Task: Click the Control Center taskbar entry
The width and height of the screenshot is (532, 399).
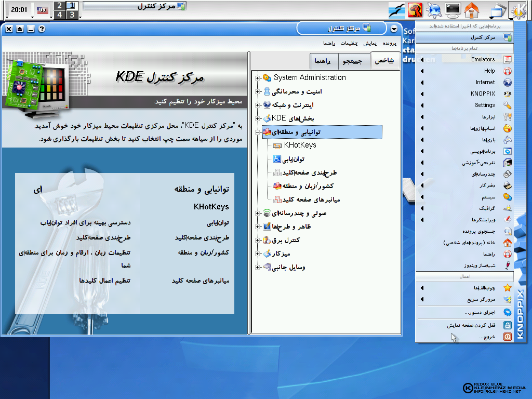Action: click(135, 6)
